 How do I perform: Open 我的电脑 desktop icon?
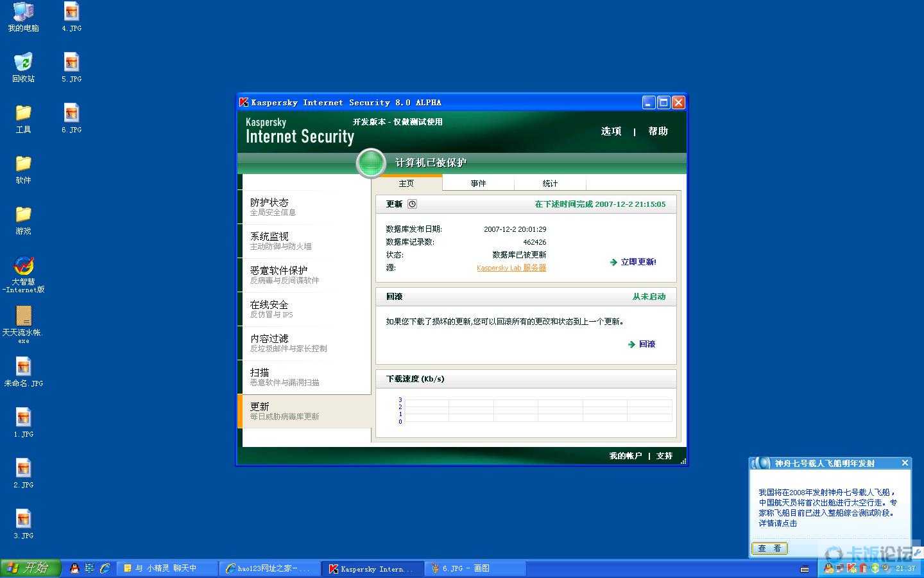23,17
